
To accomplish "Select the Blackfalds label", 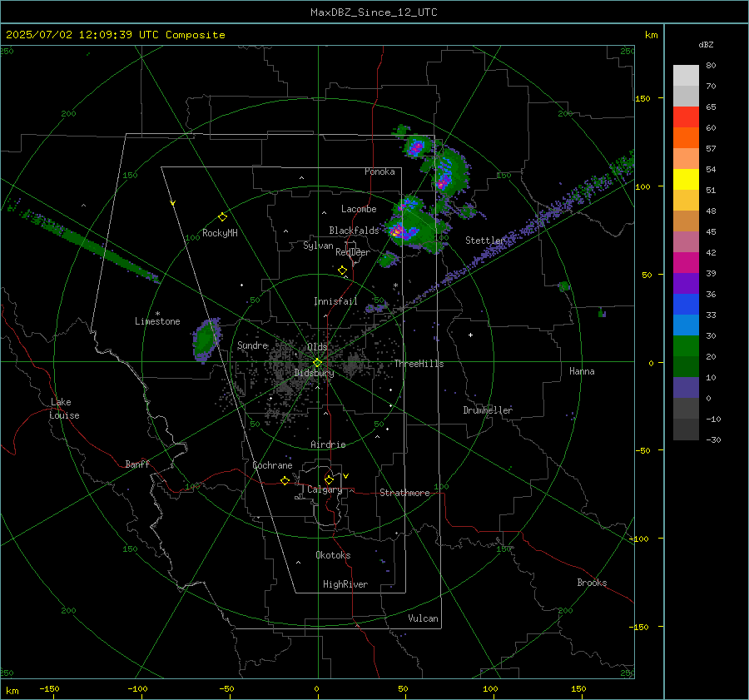I will point(354,231).
